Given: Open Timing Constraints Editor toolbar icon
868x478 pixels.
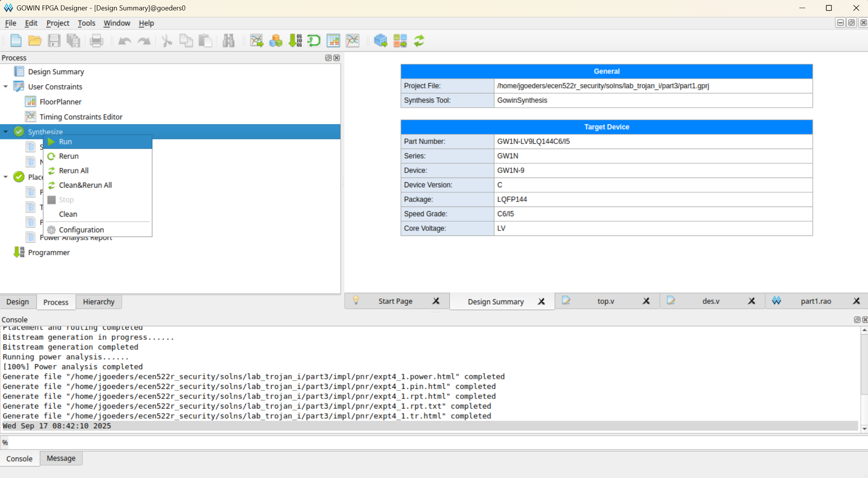Looking at the screenshot, I should 352,41.
